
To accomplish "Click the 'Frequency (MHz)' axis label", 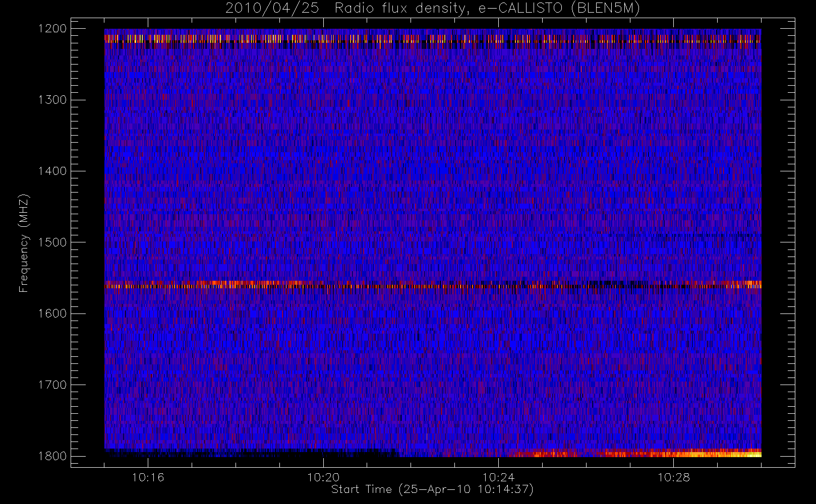I will click(x=23, y=243).
